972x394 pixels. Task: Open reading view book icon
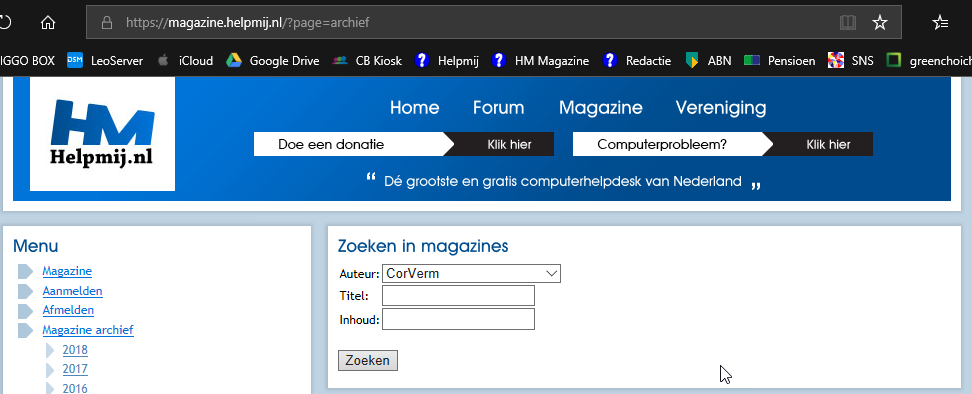(847, 23)
